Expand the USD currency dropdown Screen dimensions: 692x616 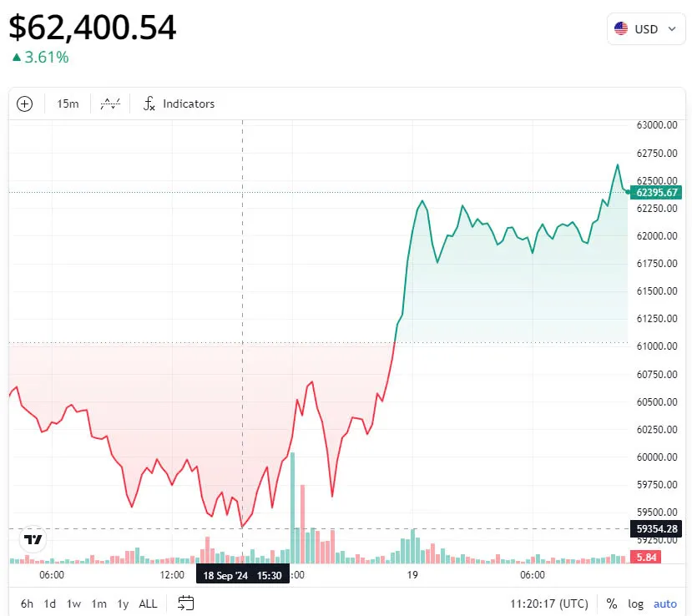(645, 28)
